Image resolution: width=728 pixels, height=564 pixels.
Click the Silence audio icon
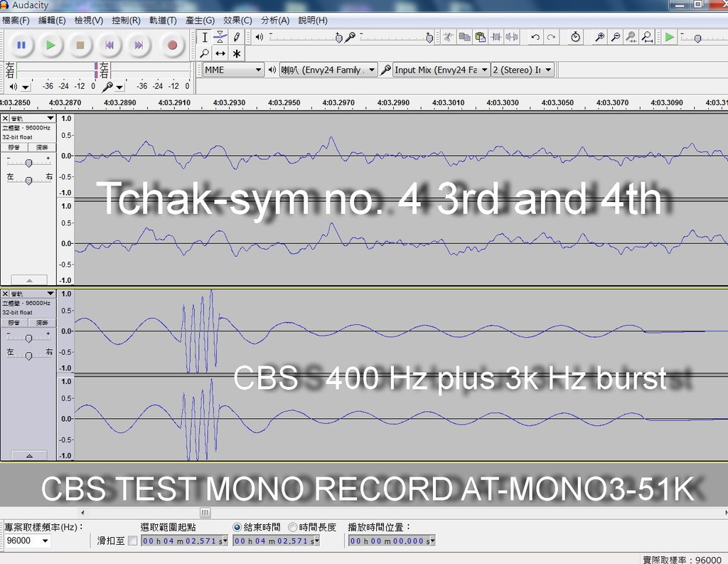point(512,37)
